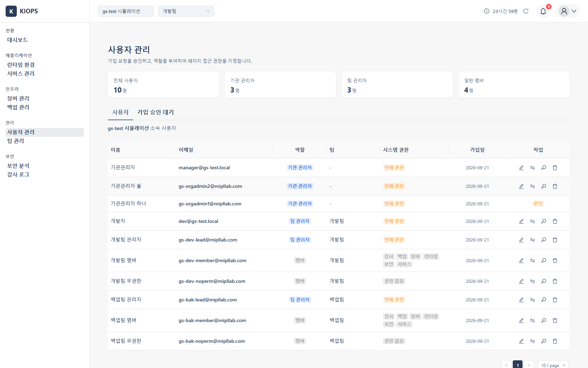Click trash icon for gs-bak-member@mipllab.com
Screen dimensions: 588x368
(555, 320)
